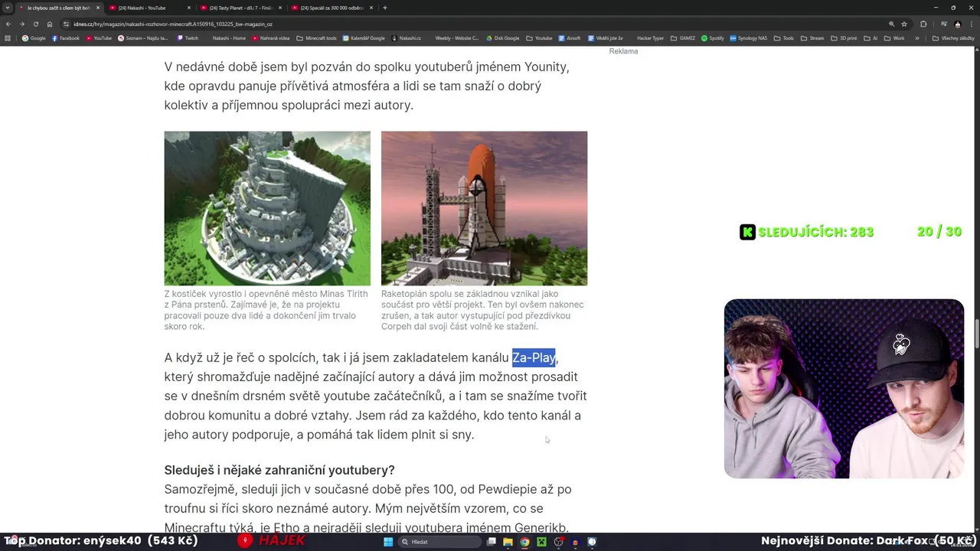Open the Minecraft tools bookmark folder
Image resolution: width=980 pixels, height=551 pixels.
(316, 38)
